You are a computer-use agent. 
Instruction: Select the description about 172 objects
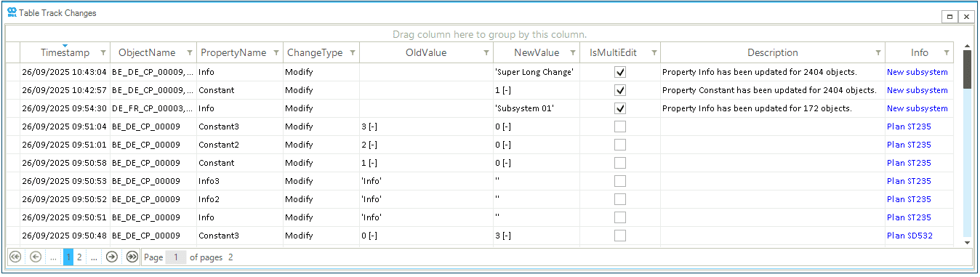click(x=773, y=108)
